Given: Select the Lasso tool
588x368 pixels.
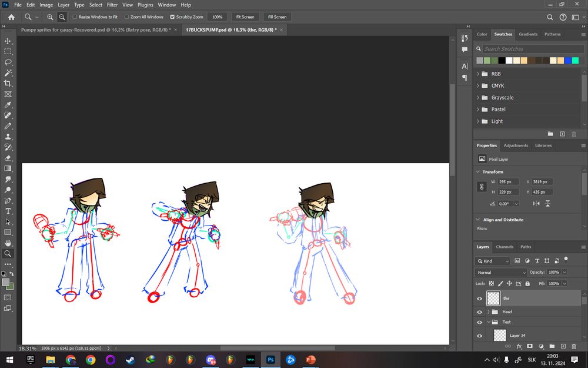Looking at the screenshot, I should click(x=8, y=62).
